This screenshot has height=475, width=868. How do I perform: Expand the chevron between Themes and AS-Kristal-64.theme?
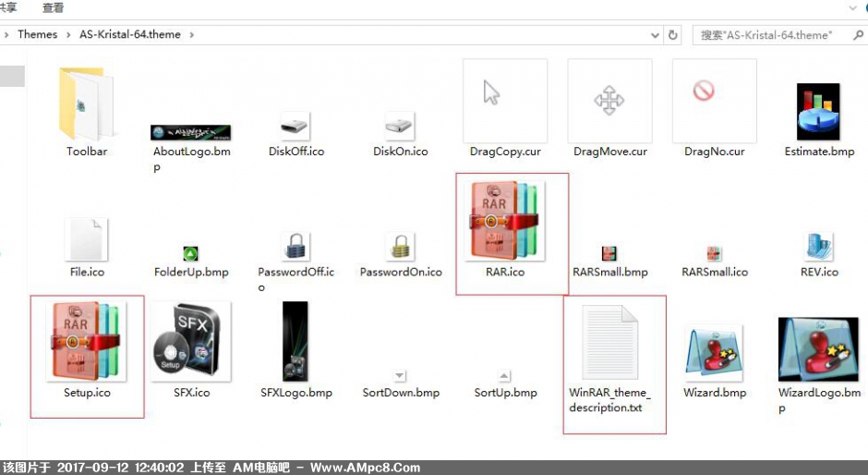(68, 35)
